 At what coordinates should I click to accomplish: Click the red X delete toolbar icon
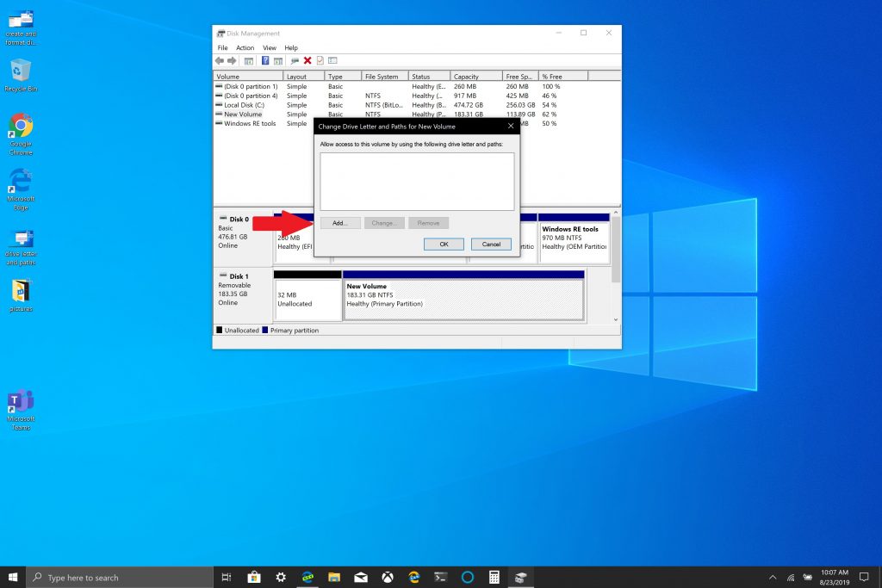pyautogui.click(x=307, y=61)
